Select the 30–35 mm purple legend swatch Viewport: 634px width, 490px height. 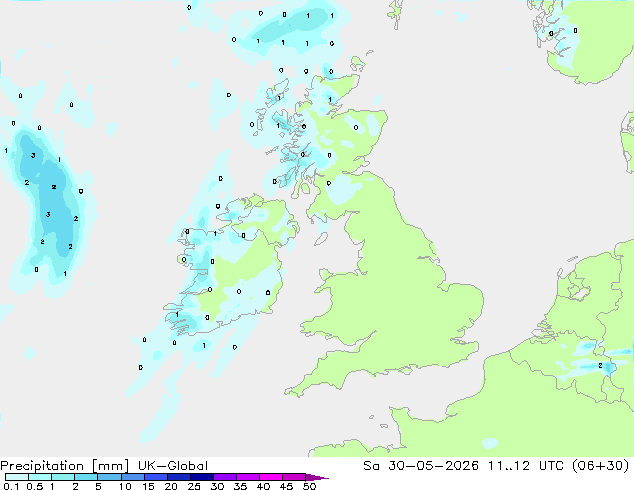click(x=224, y=477)
